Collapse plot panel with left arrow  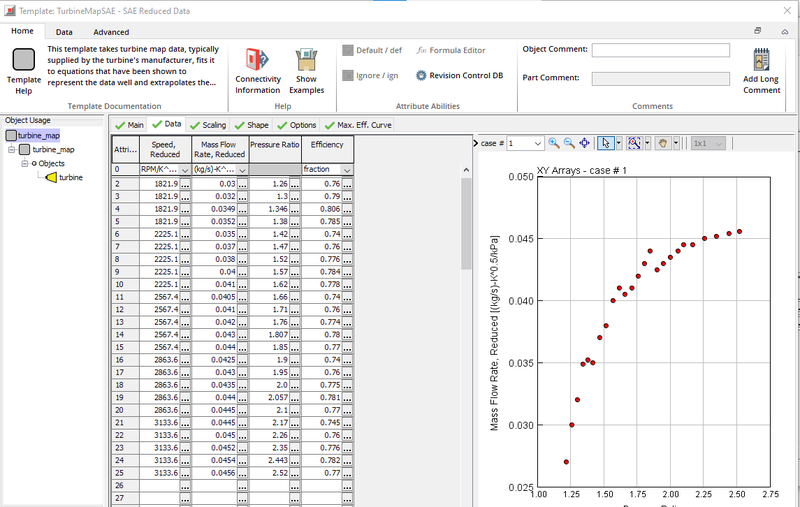click(476, 143)
